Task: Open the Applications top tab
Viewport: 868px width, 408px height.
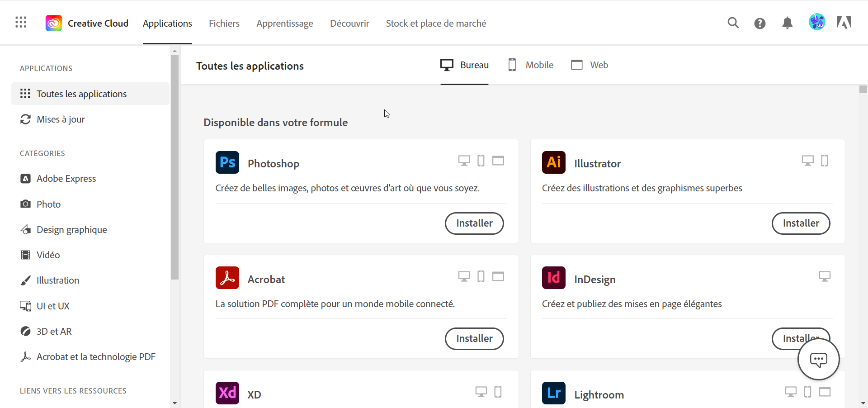Action: pyautogui.click(x=167, y=24)
